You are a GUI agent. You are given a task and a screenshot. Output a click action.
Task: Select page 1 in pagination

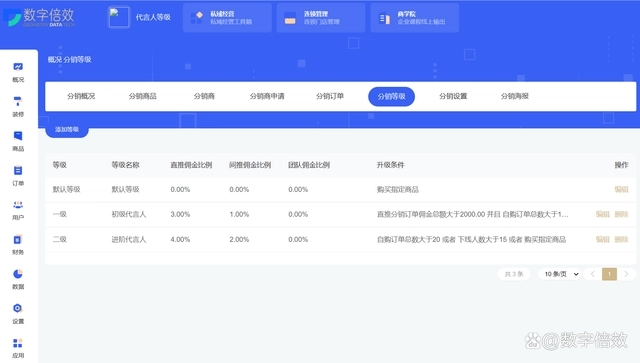609,274
